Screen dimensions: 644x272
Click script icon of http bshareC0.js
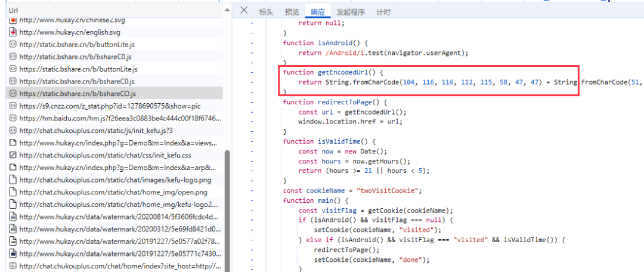coord(13,57)
